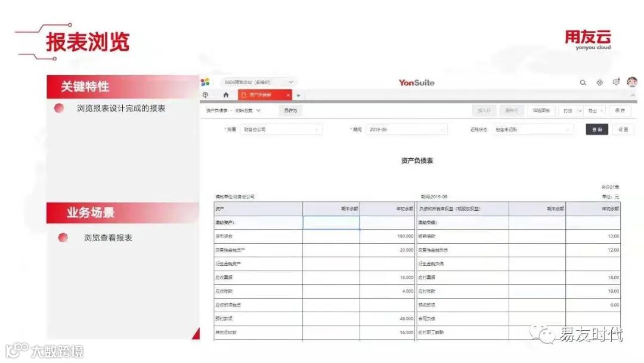The image size is (644, 363).
Task: Click the 16,000 value cell
Action: click(388, 278)
